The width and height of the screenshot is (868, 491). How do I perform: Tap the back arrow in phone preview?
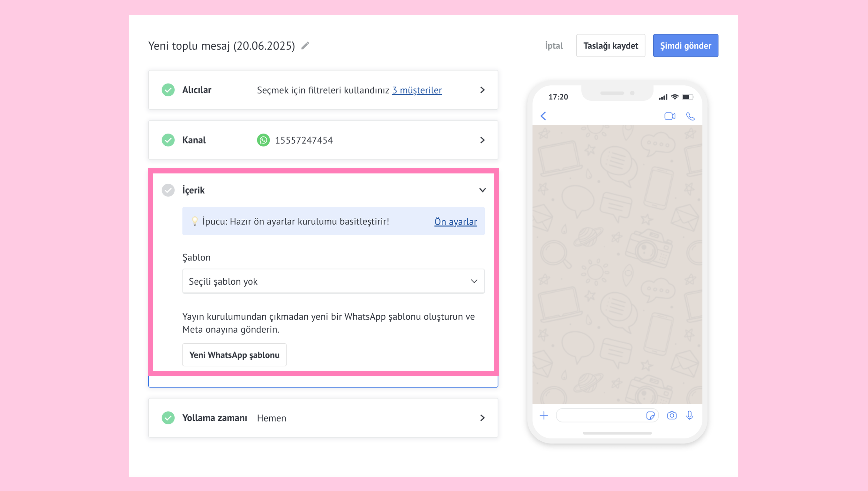[543, 116]
